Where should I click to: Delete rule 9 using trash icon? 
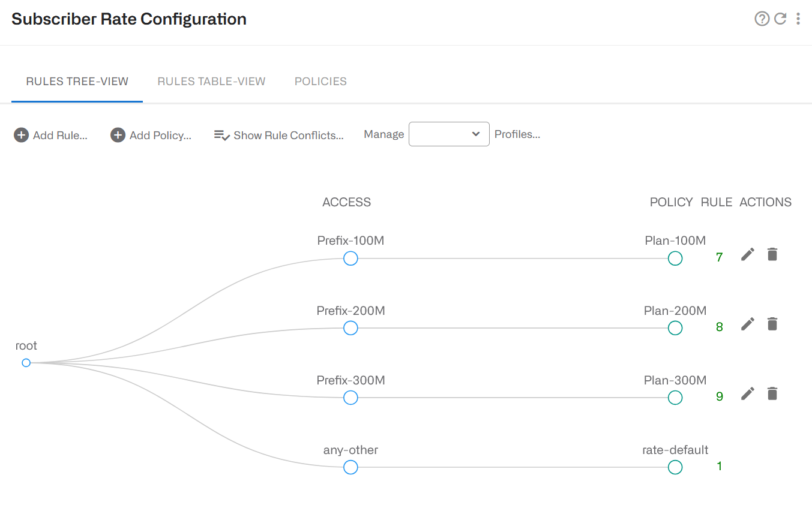772,394
